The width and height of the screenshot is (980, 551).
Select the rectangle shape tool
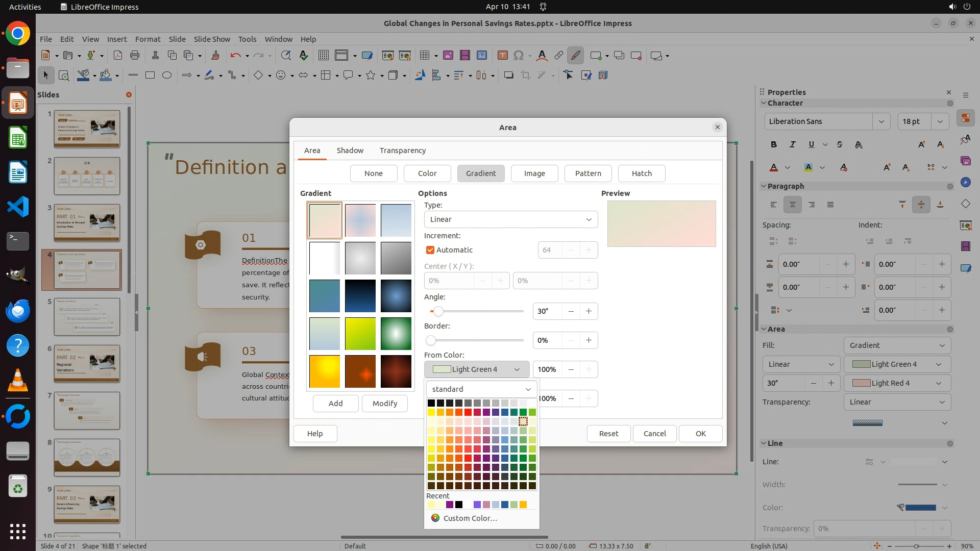tap(150, 75)
